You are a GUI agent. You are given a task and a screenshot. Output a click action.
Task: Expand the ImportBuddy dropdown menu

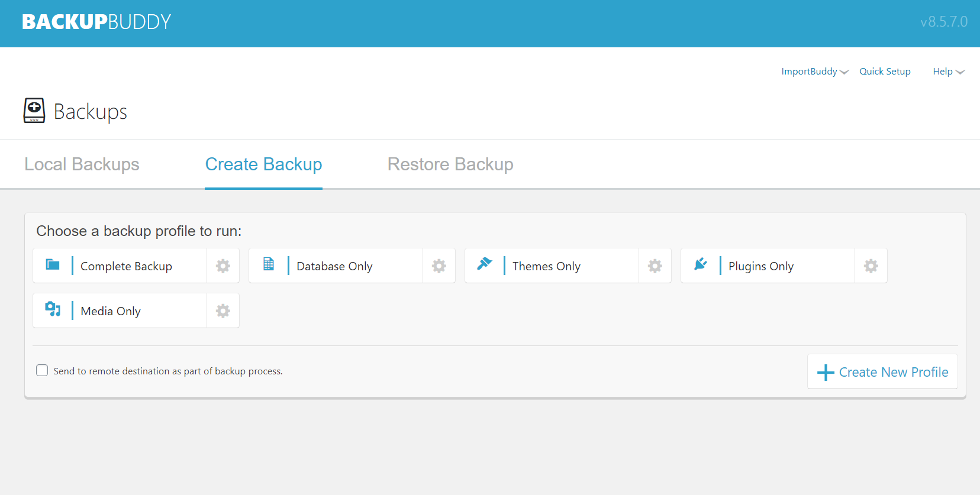(815, 72)
